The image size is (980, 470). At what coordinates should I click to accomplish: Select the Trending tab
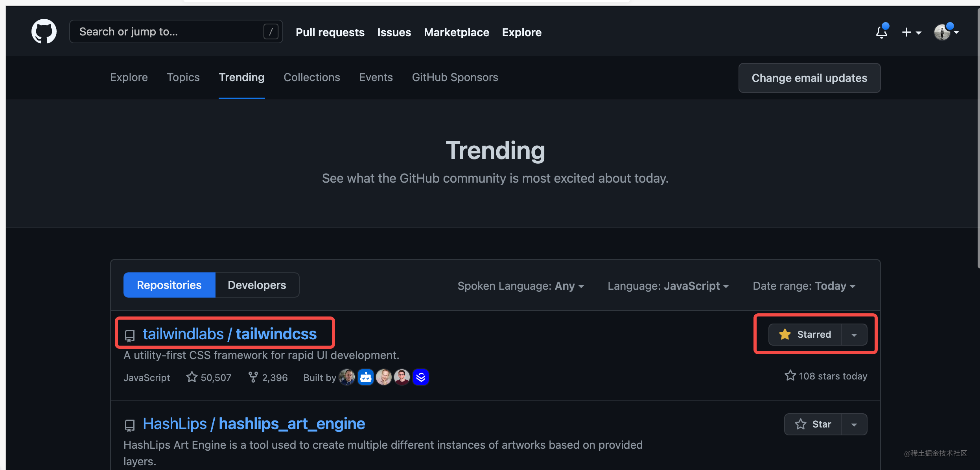241,77
